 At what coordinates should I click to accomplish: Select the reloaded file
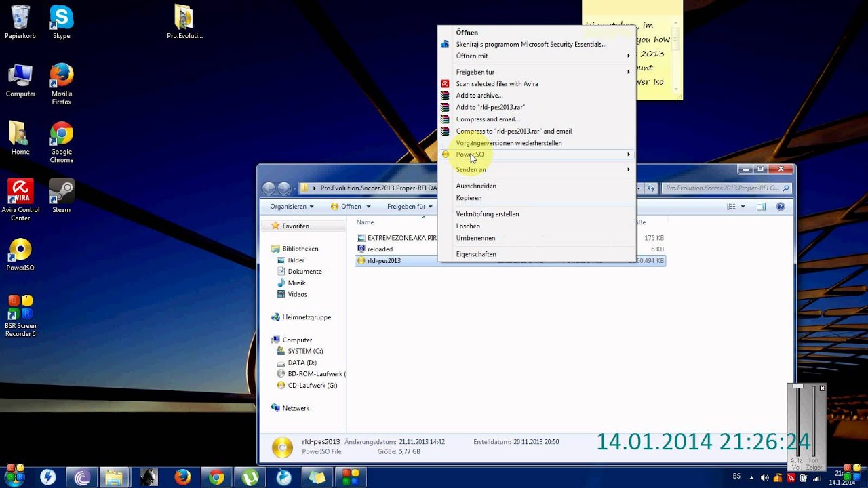(374, 249)
